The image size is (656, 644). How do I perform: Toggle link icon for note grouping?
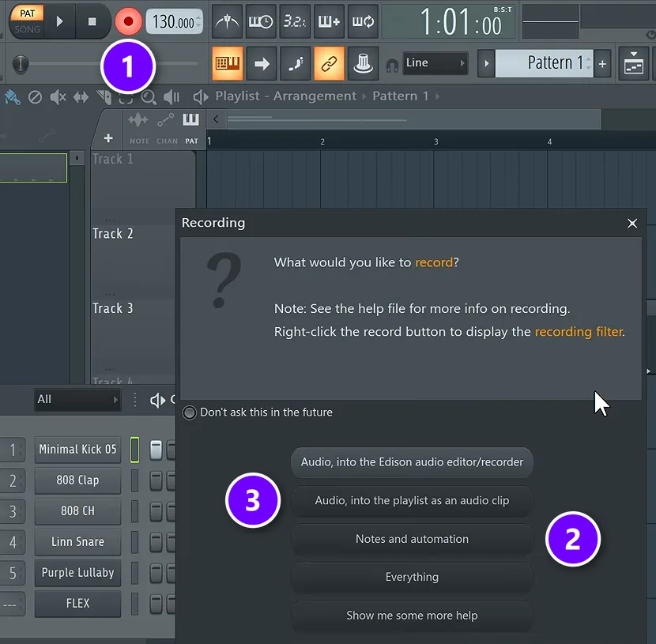[330, 63]
